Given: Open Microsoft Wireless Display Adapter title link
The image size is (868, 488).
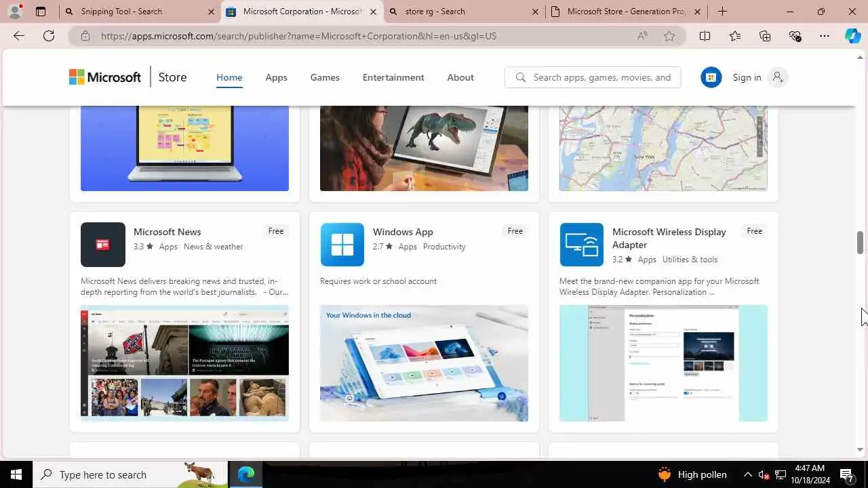Looking at the screenshot, I should [x=669, y=238].
